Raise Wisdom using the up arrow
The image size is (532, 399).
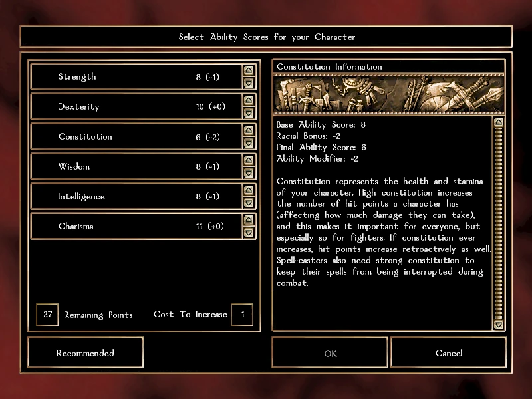tap(249, 160)
